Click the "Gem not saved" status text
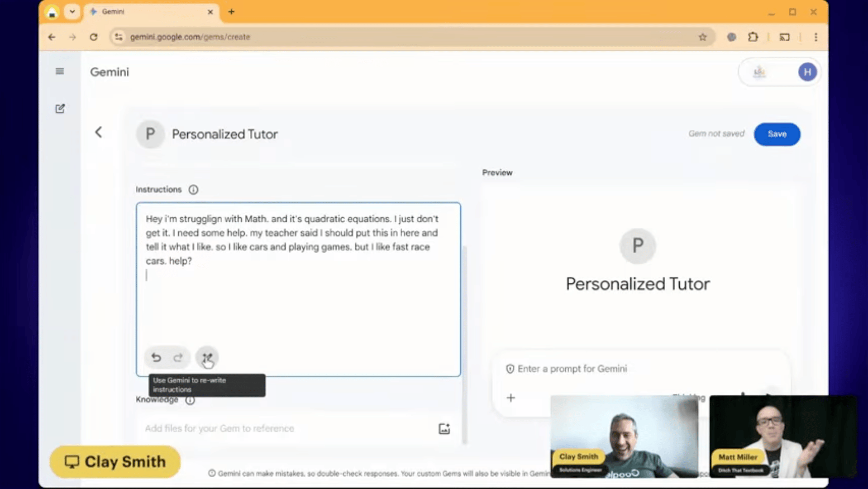Image resolution: width=868 pixels, height=489 pixels. 716,134
